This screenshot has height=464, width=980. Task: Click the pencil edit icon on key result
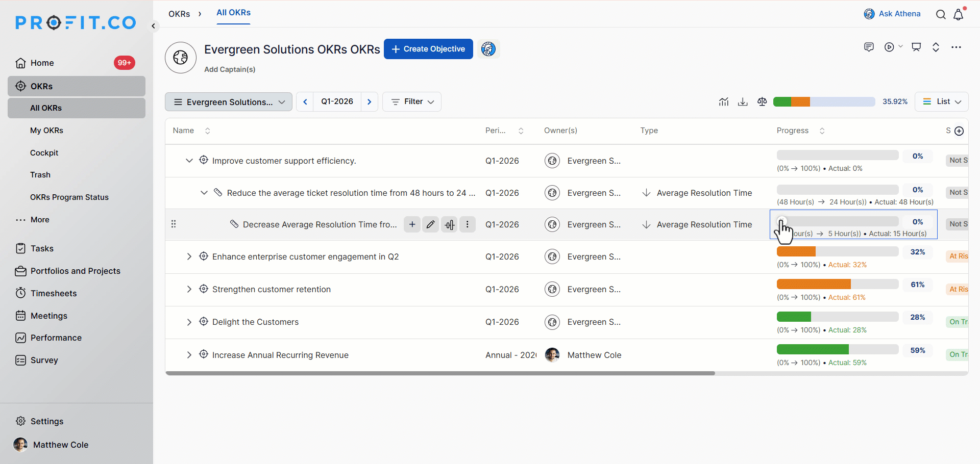tap(430, 224)
